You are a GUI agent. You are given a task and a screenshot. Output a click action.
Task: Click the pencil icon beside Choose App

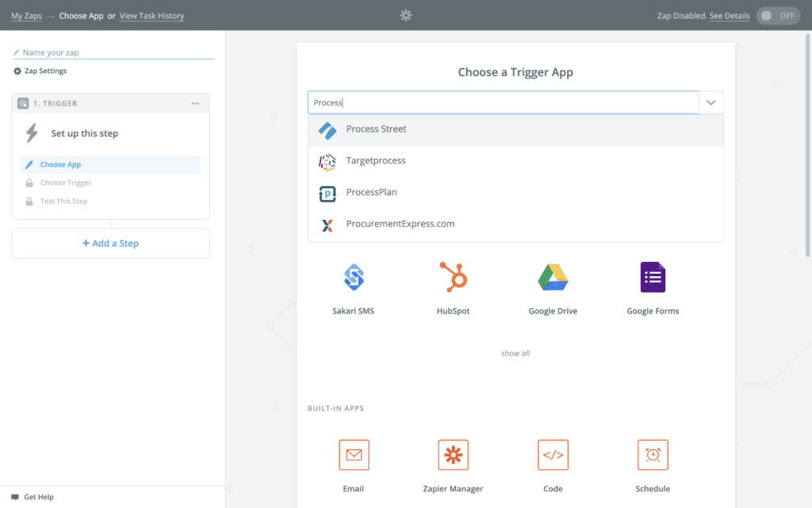coord(29,164)
